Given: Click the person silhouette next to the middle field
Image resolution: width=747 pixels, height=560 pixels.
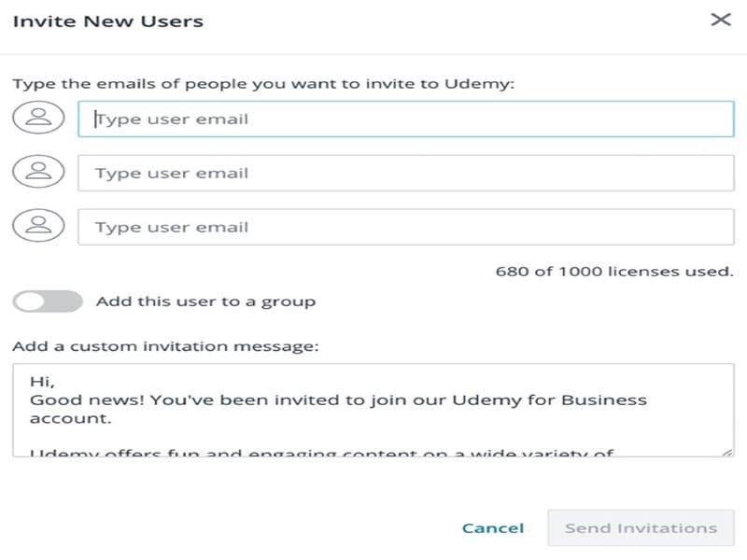Looking at the screenshot, I should (x=39, y=173).
